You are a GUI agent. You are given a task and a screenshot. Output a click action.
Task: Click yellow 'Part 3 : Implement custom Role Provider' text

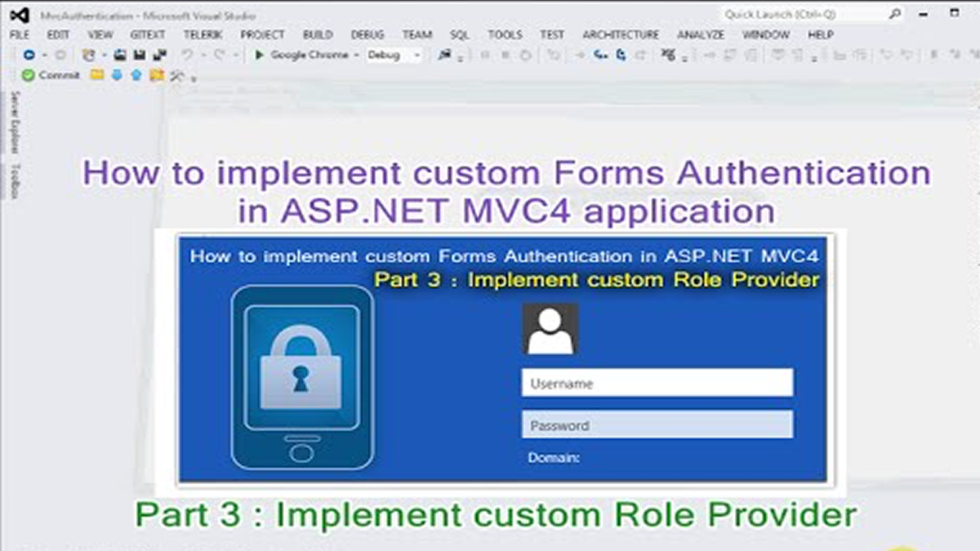pyautogui.click(x=597, y=280)
